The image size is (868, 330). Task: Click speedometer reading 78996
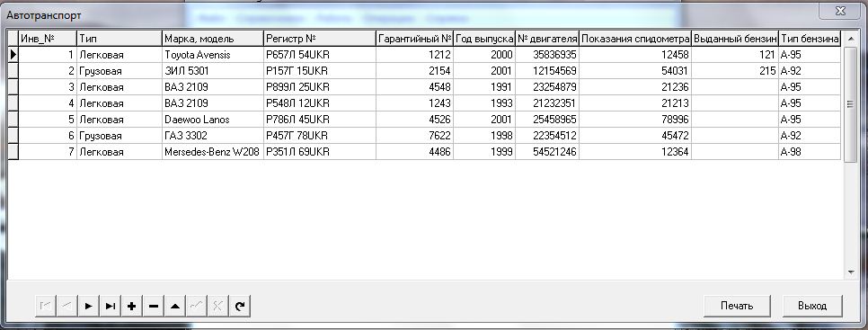(635, 120)
